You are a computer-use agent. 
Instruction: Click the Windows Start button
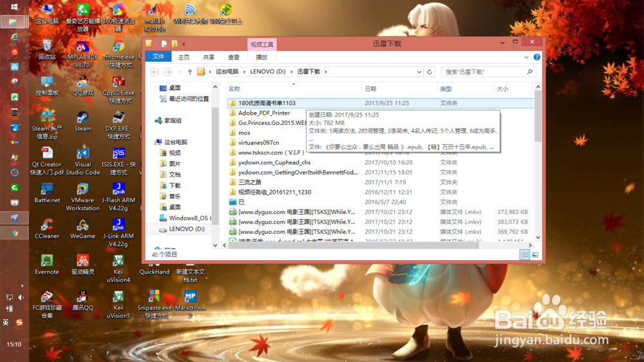click(14, 6)
